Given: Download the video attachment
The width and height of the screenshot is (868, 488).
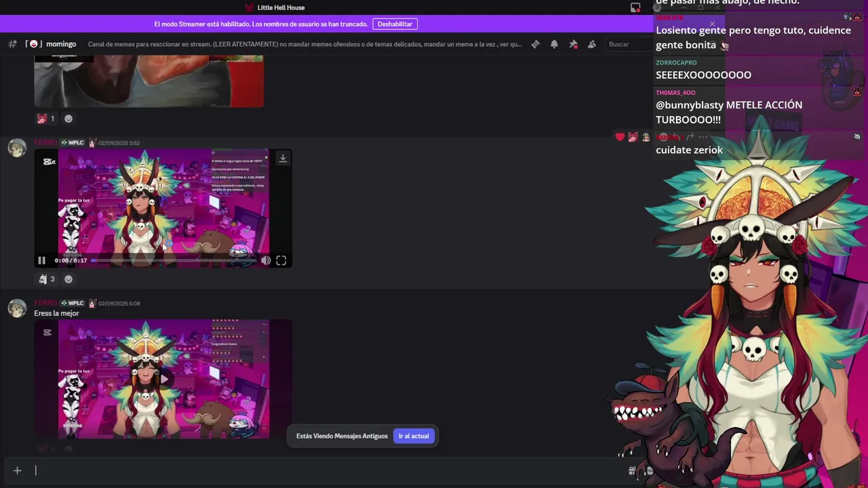Looking at the screenshot, I should click(283, 158).
